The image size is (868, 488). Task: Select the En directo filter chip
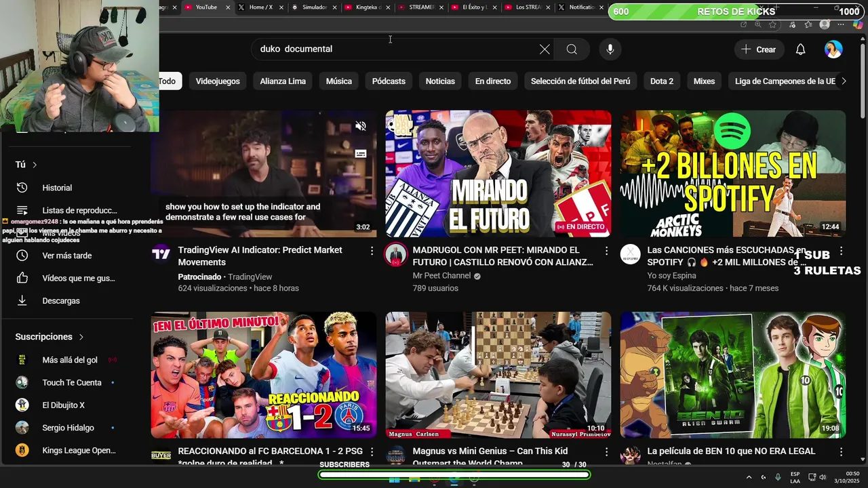coord(493,81)
